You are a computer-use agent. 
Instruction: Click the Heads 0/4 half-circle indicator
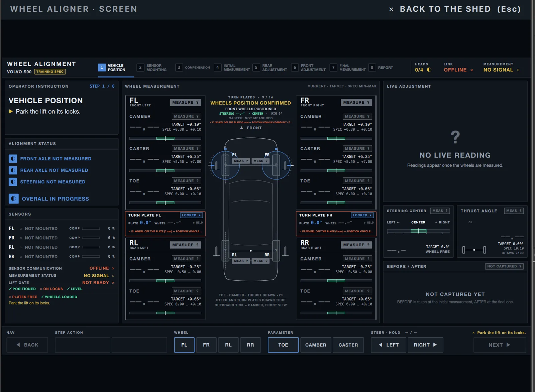tap(429, 70)
